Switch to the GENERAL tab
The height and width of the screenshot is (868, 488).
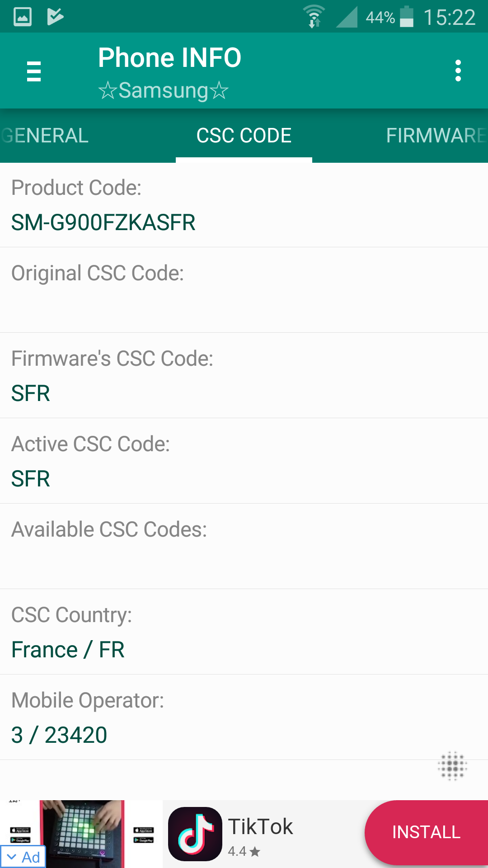pos(45,136)
